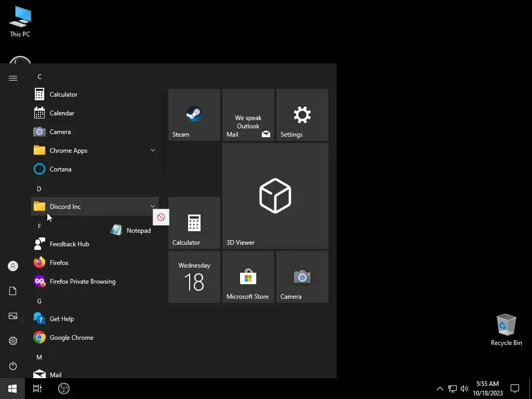
Task: Open OBS Studio from the taskbar
Action: (x=64, y=389)
